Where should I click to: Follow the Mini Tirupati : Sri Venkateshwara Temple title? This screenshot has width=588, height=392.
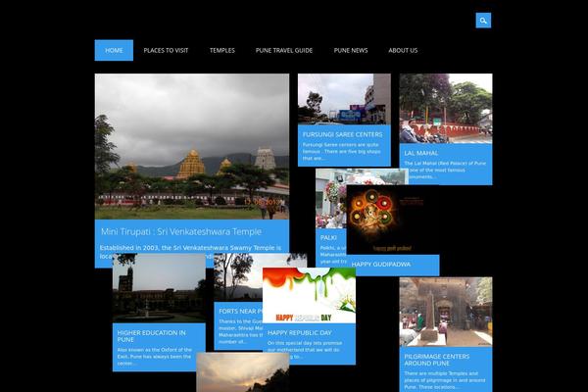pos(181,231)
